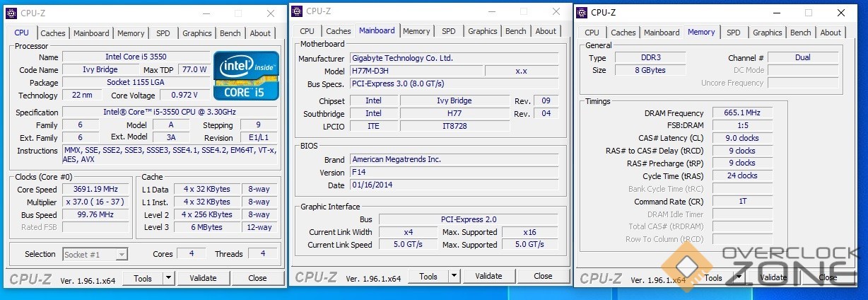
Task: Open About tab in middle CPU-Z window
Action: tap(546, 31)
